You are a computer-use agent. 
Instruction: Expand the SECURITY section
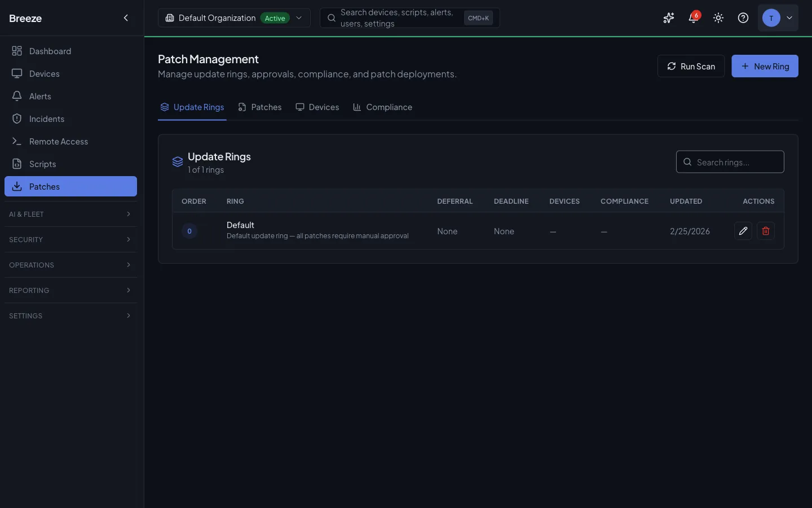(70, 239)
